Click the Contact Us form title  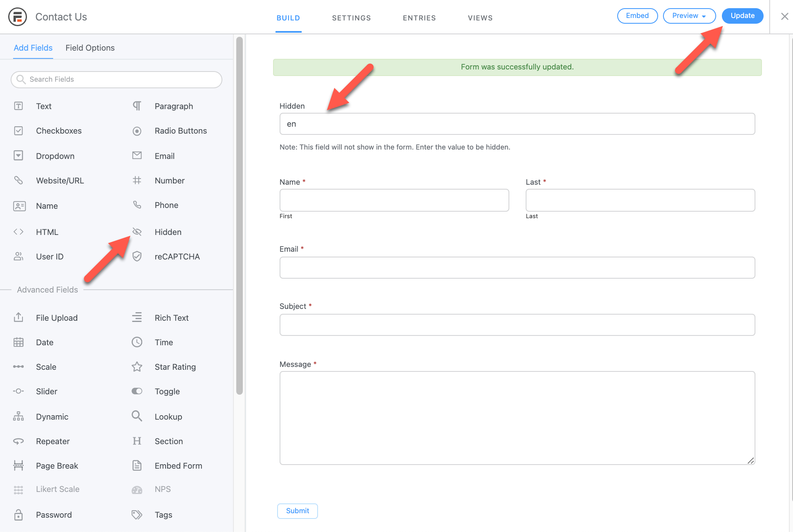[x=61, y=17]
